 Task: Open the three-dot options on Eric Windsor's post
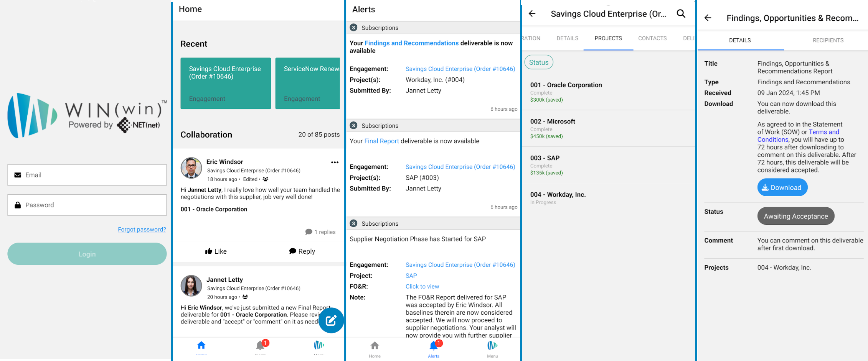tap(335, 162)
